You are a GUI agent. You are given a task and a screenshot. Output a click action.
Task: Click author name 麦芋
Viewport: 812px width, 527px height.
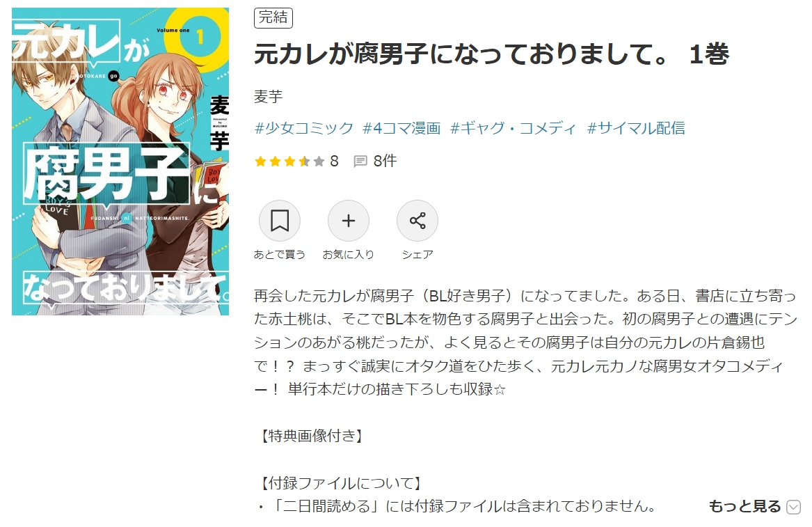tap(269, 96)
